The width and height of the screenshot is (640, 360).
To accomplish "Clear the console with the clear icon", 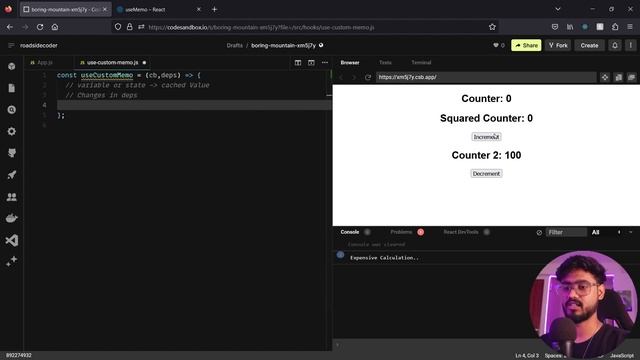I will [x=539, y=232].
